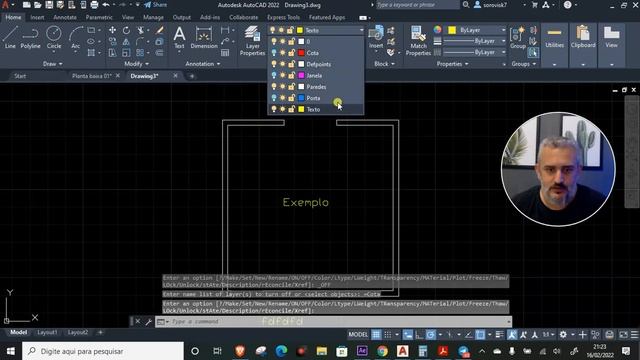Click the Share button
This screenshot has height=360, width=640.
(156, 5)
